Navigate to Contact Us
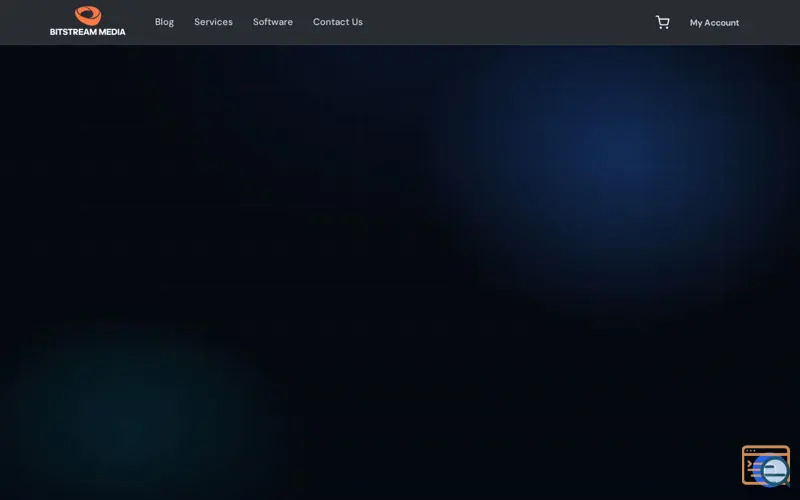Viewport: 800px width, 500px height. coord(338,22)
